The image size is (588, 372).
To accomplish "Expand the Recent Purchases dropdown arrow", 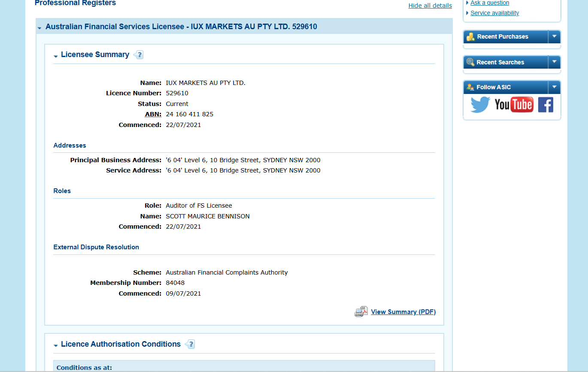I will (555, 36).
